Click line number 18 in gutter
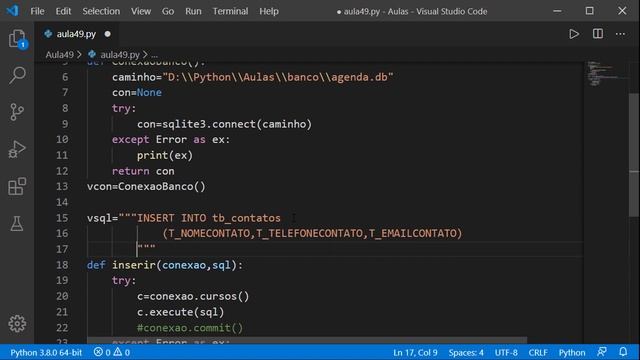Viewport: 640px width, 360px height. point(62,264)
